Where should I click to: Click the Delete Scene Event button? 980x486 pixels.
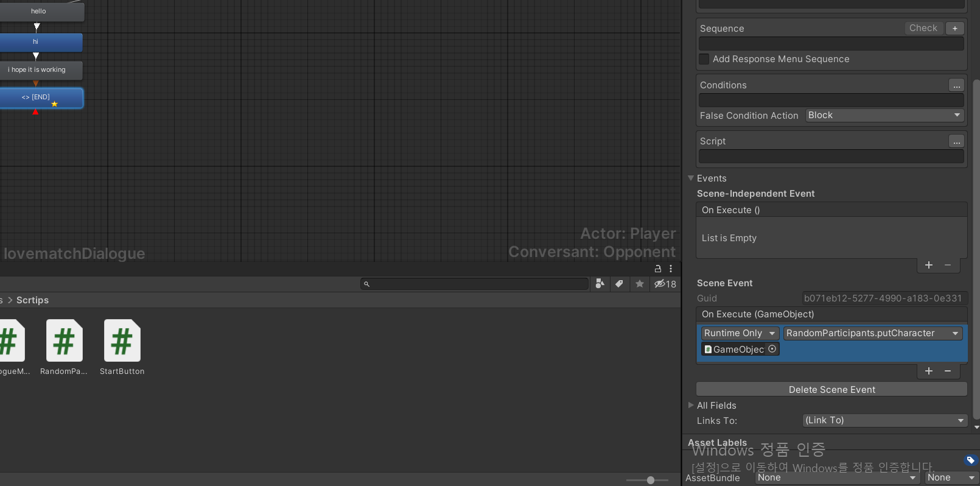831,389
